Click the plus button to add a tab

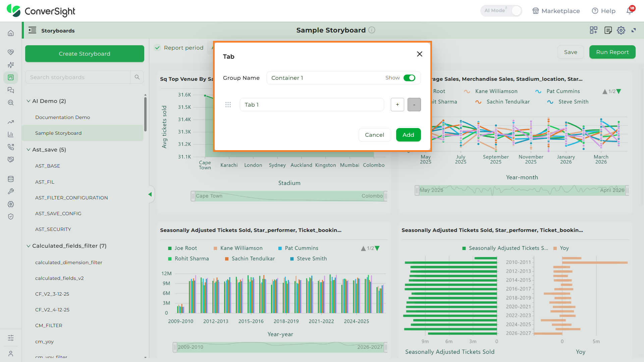[x=397, y=105]
